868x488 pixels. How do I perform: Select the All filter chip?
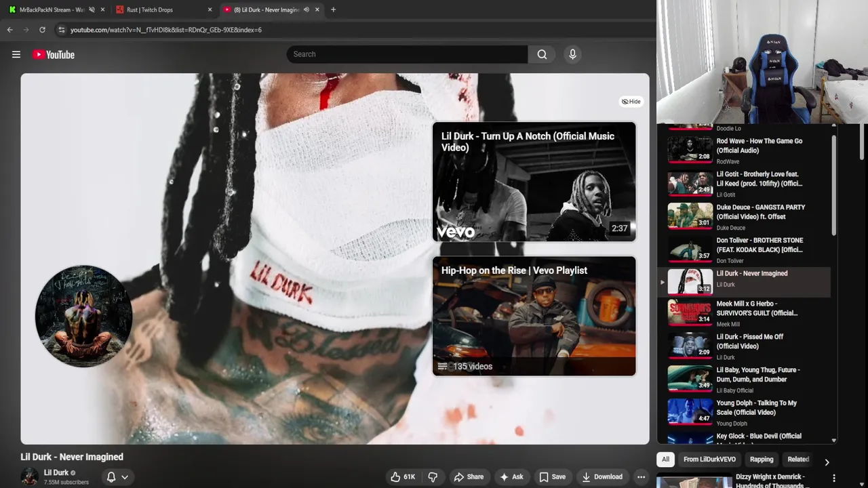pyautogui.click(x=665, y=460)
